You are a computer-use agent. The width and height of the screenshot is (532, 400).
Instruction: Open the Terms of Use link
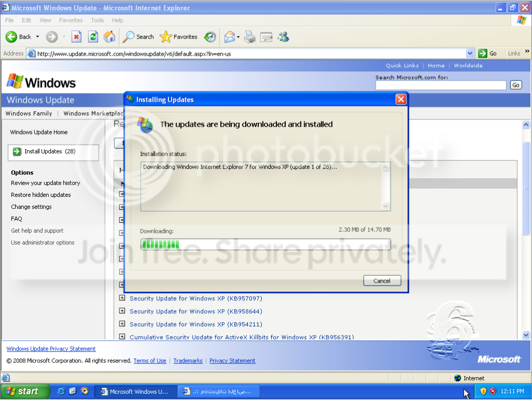click(x=150, y=361)
